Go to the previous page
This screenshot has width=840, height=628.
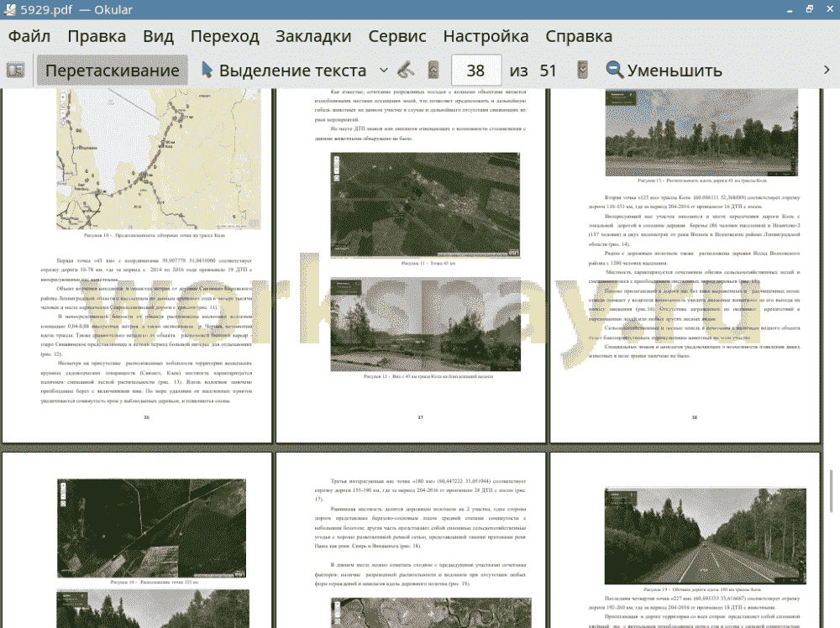click(433, 71)
